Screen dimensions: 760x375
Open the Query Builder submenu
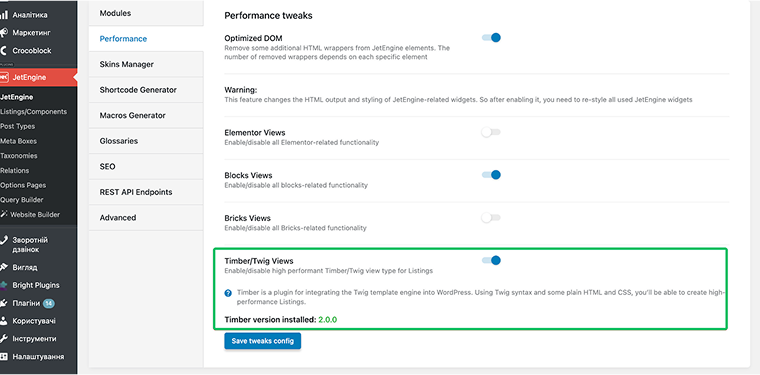21,200
